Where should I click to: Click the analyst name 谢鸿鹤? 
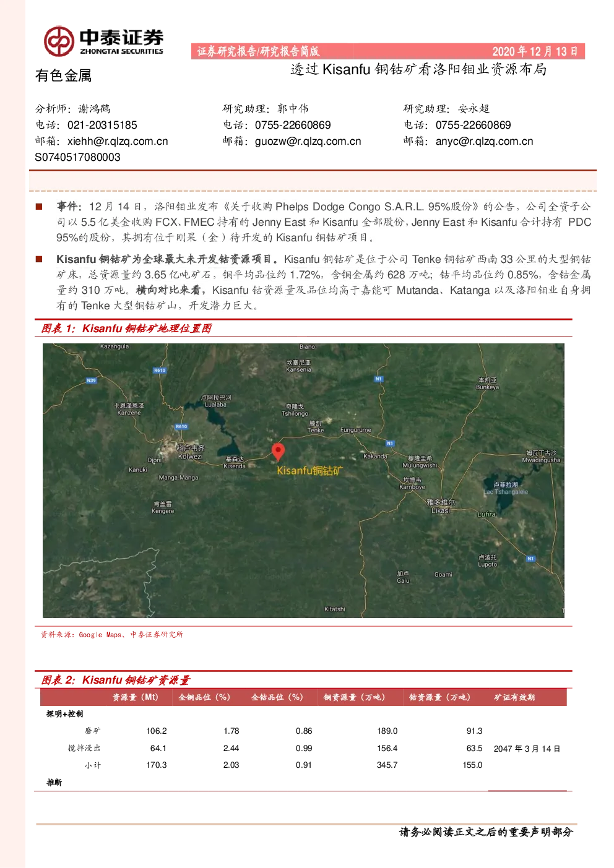point(94,109)
